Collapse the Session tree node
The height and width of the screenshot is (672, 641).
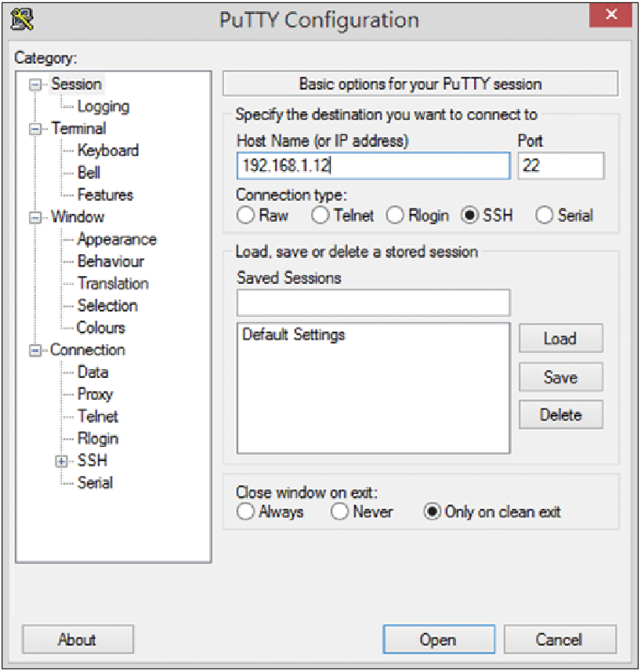click(35, 85)
